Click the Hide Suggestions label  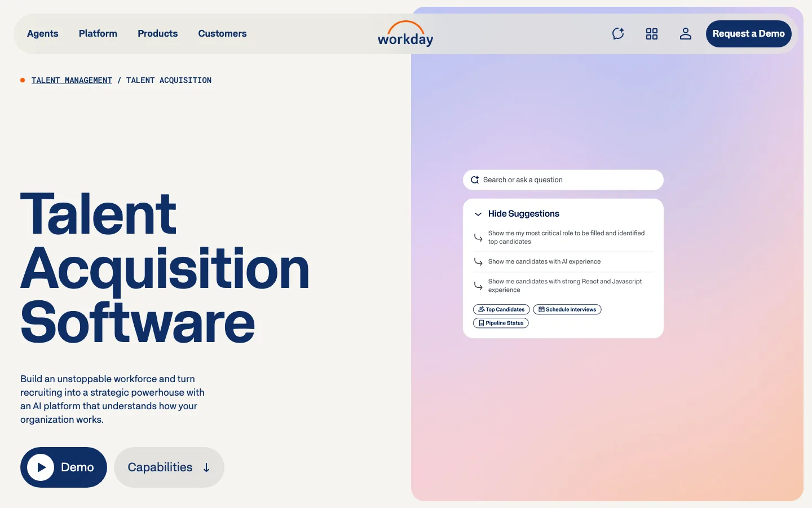click(x=524, y=214)
